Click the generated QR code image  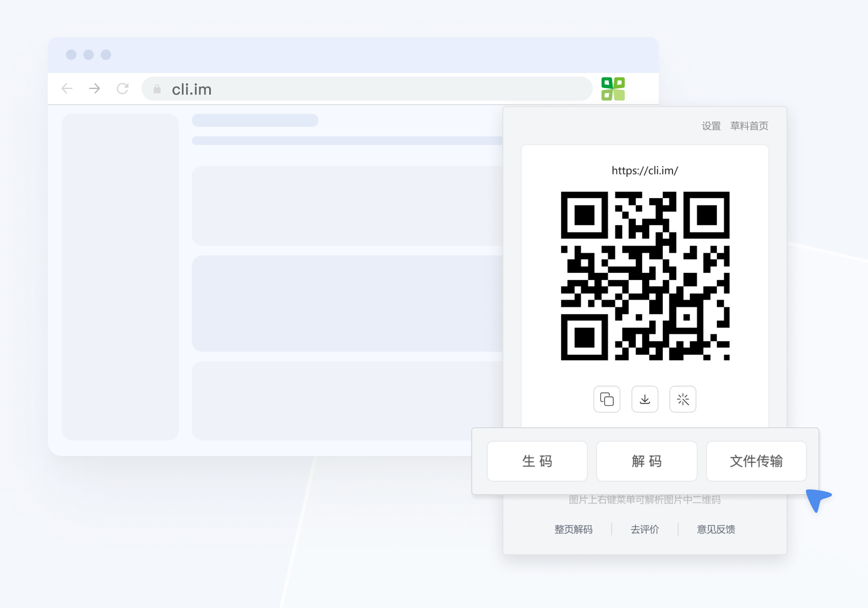pos(645,276)
